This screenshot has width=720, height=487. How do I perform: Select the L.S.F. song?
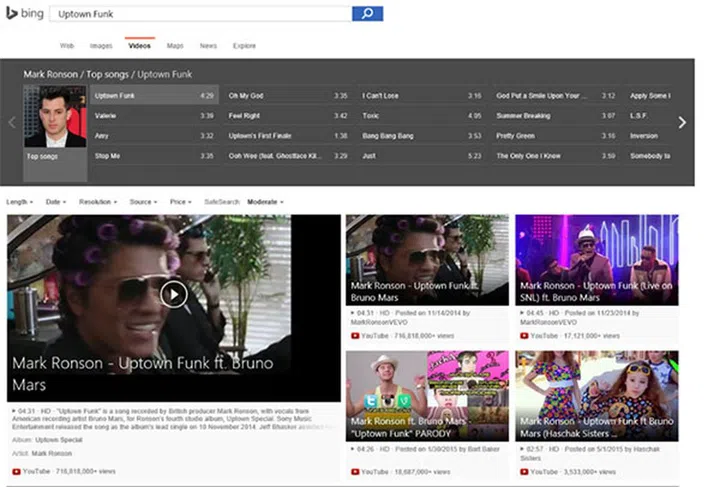(650, 116)
